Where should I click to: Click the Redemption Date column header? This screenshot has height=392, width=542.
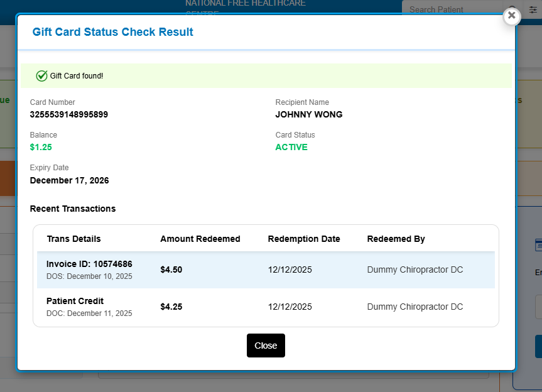click(x=304, y=239)
